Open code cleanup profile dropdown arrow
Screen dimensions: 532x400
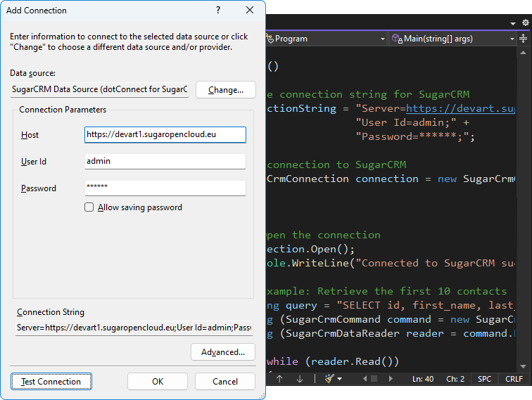340,379
